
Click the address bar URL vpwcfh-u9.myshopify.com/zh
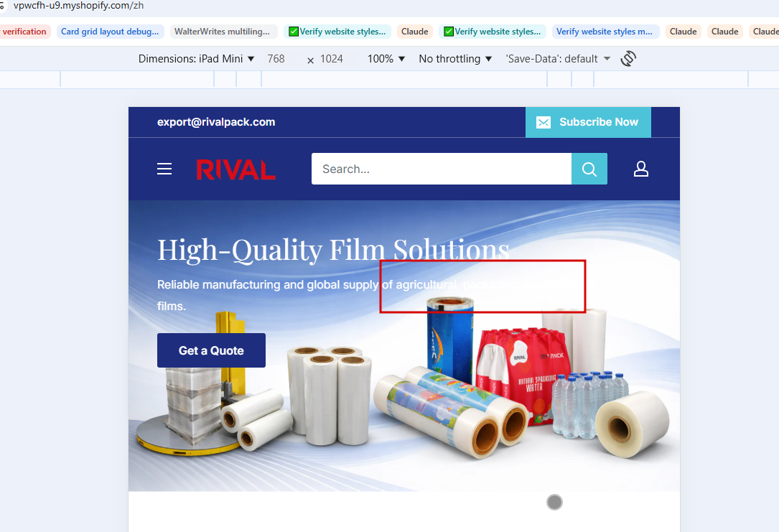[78, 6]
